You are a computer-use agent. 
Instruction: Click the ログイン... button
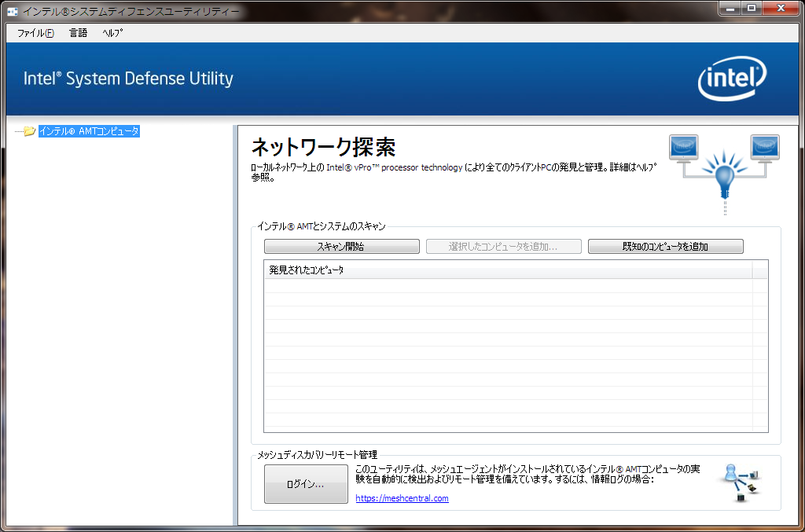click(306, 484)
